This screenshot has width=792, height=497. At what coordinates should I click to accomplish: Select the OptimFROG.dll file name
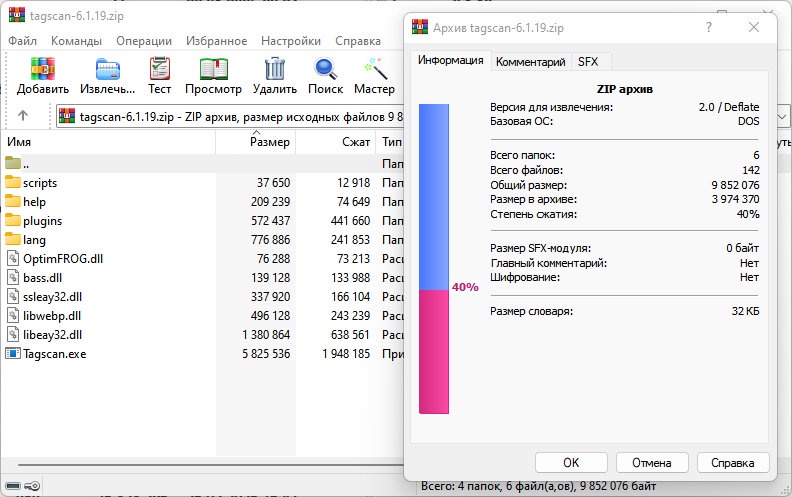63,259
